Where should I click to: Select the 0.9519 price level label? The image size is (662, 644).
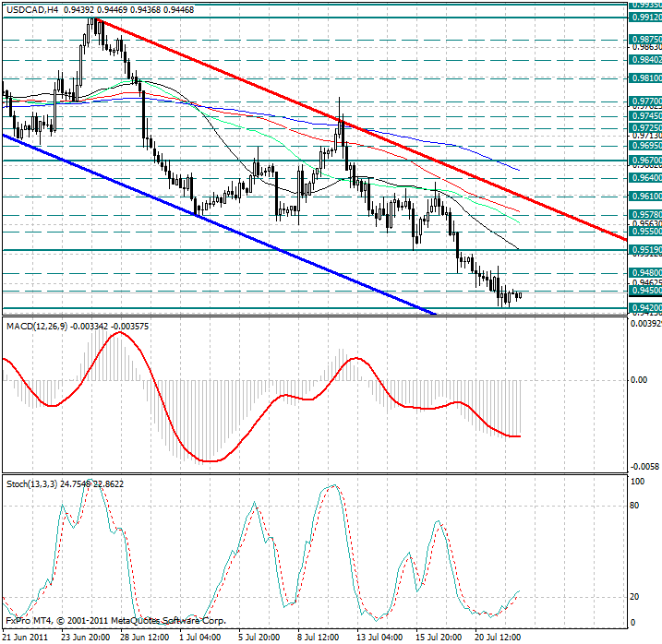[x=645, y=250]
